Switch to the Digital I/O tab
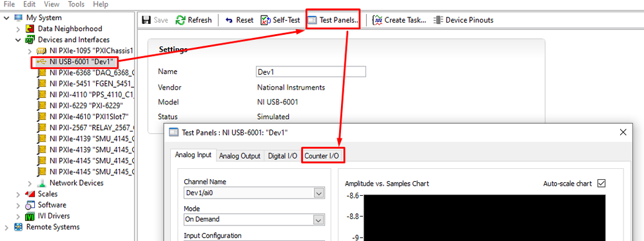 pyautogui.click(x=282, y=156)
